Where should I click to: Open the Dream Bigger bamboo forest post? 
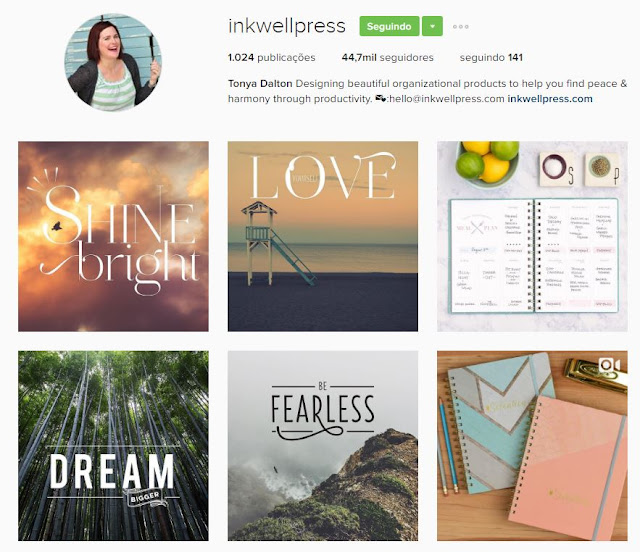[113, 446]
